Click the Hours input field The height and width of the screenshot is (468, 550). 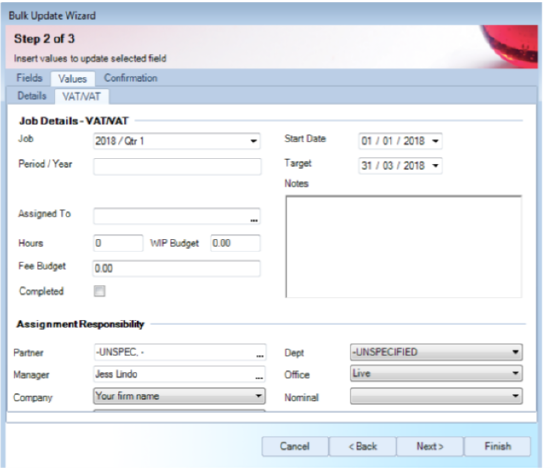[118, 243]
